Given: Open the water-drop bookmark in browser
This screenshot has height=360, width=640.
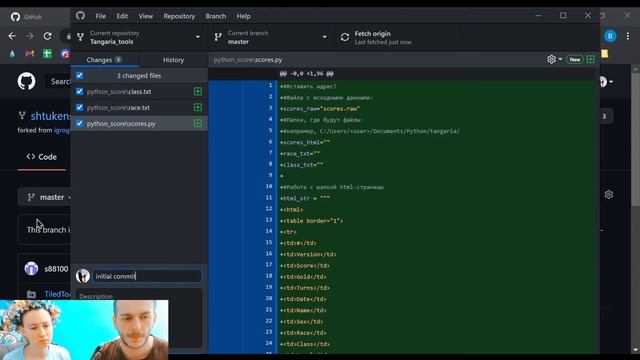Looking at the screenshot, I should point(12,53).
